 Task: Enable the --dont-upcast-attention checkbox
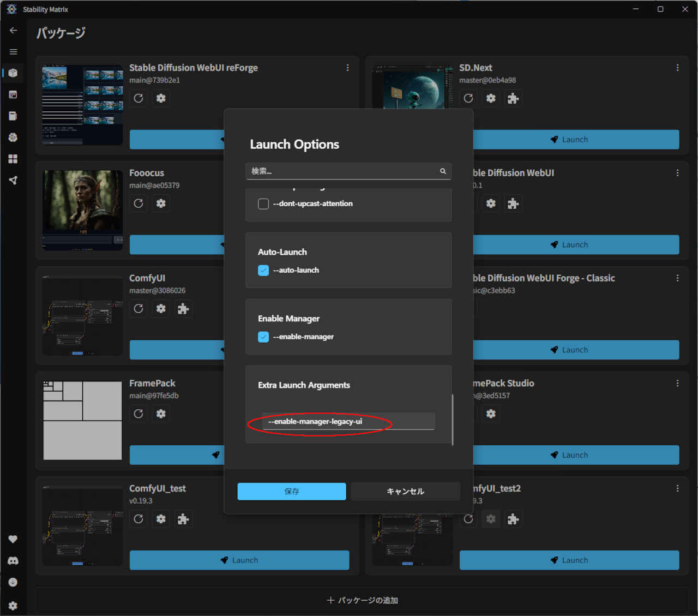click(263, 204)
